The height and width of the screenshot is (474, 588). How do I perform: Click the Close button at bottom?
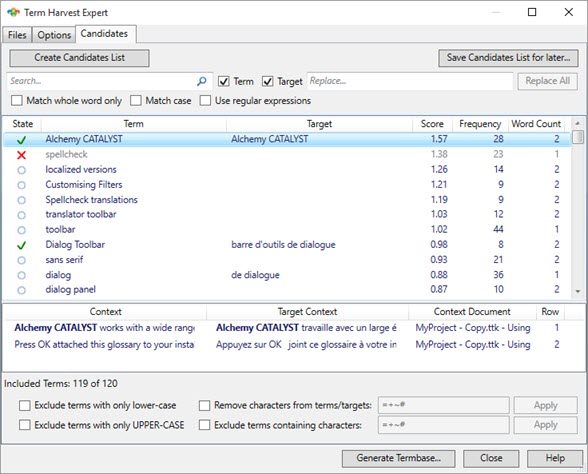491,458
